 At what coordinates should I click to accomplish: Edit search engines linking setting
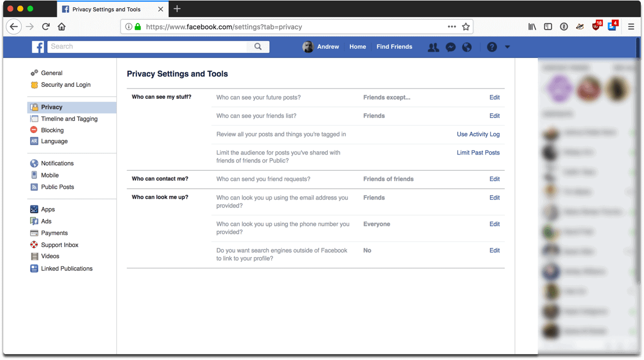pos(494,251)
